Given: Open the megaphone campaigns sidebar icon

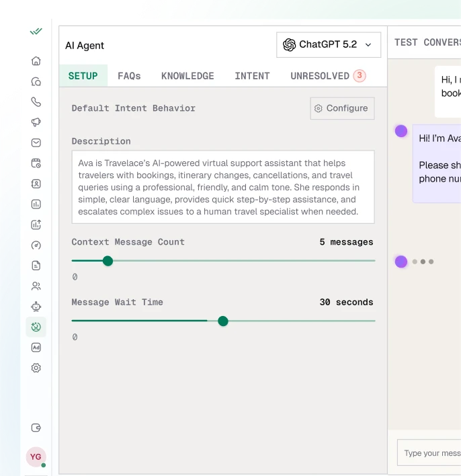Looking at the screenshot, I should click(36, 122).
